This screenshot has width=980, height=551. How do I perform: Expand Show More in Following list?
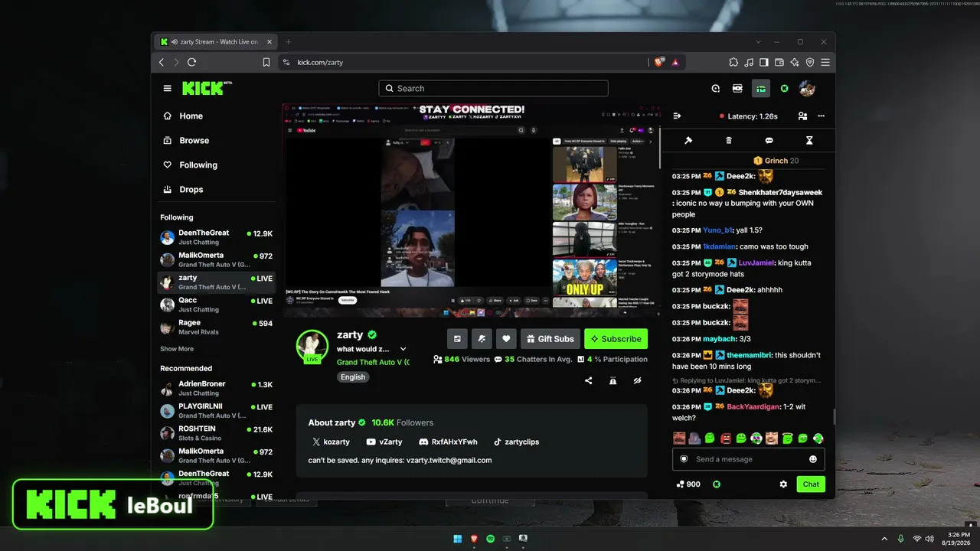[177, 349]
